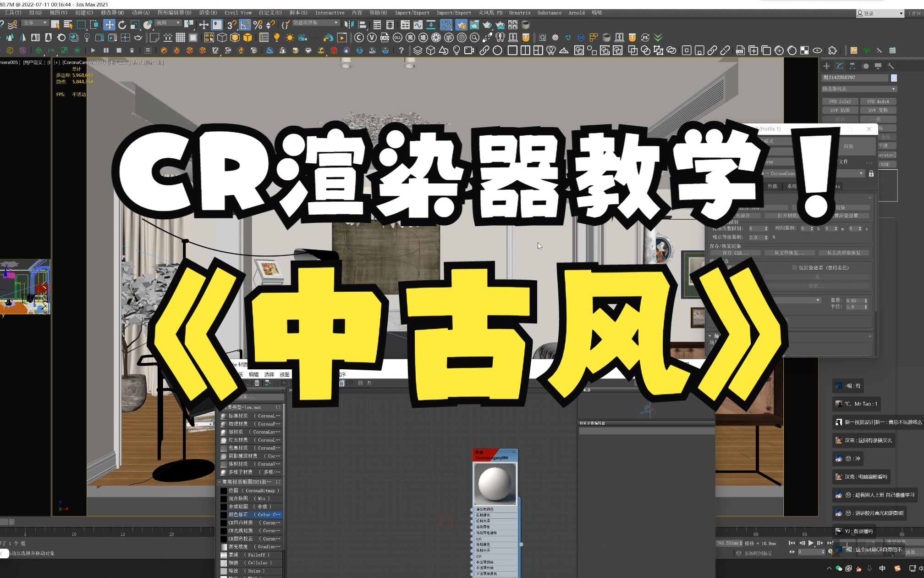Open the Hierarchy panel tab icon

852,66
